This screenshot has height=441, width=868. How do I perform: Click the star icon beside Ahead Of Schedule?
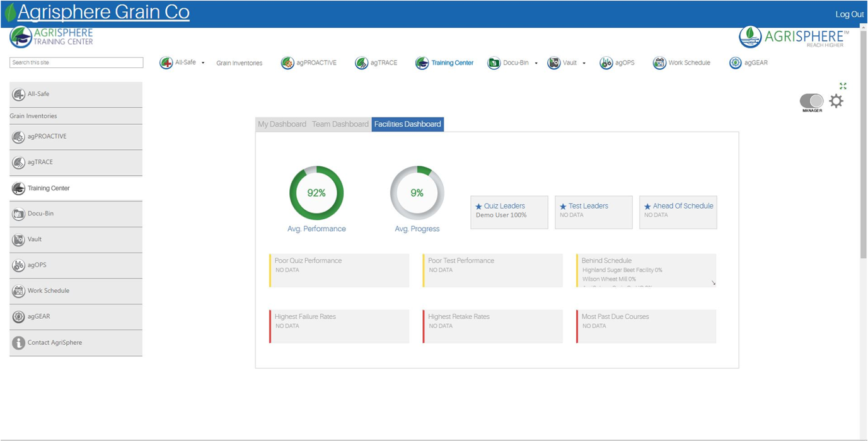pos(647,207)
